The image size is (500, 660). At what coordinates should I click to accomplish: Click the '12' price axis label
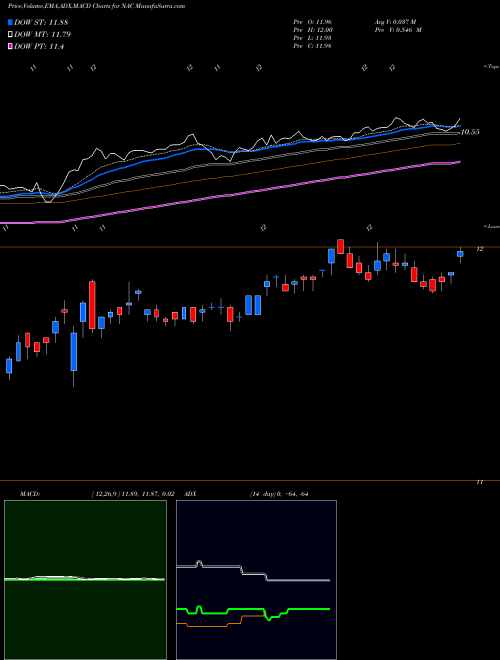tap(479, 249)
